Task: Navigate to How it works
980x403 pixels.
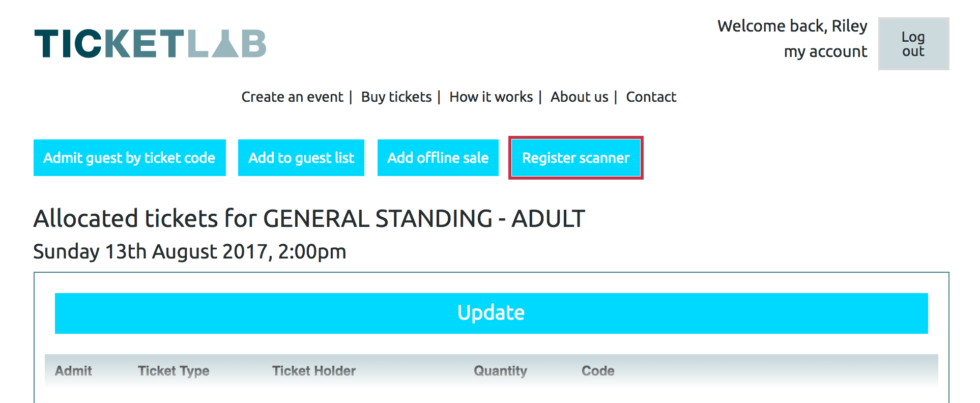Action: click(491, 97)
